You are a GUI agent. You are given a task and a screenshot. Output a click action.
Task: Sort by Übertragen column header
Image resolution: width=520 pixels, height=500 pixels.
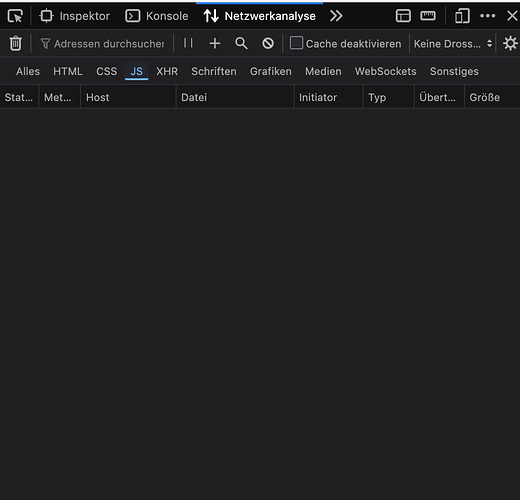click(x=439, y=97)
